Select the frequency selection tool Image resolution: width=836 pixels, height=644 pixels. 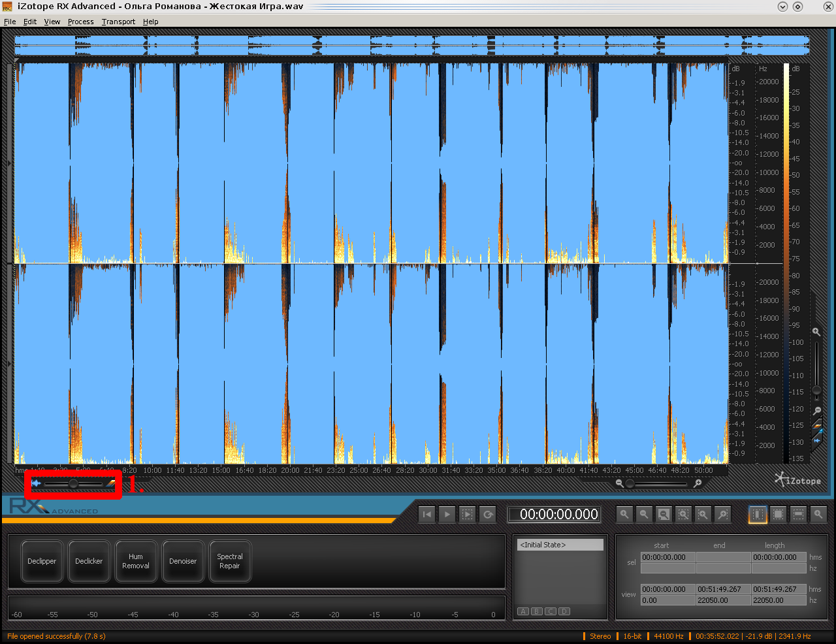pyautogui.click(x=798, y=515)
